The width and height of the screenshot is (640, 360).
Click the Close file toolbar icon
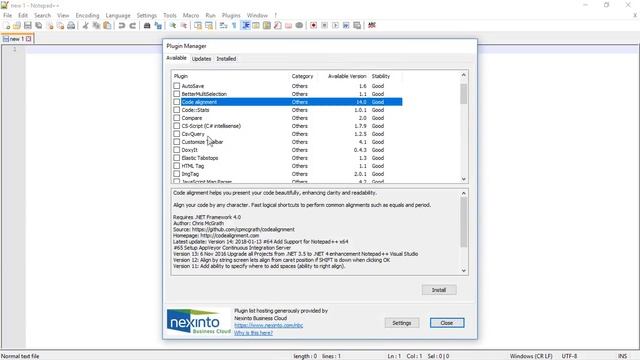coord(50,26)
